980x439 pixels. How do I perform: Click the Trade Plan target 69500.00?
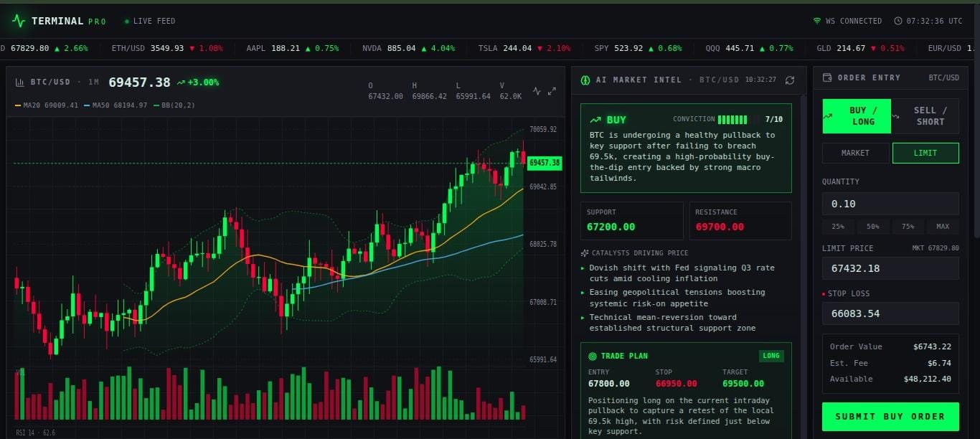[743, 384]
